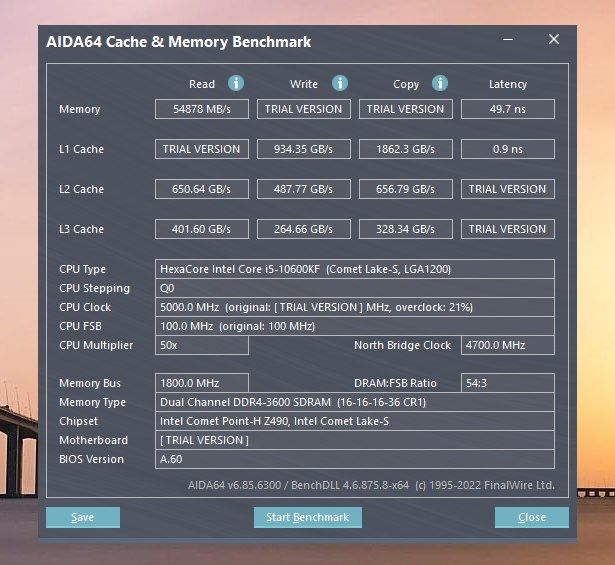This screenshot has width=615, height=565.
Task: Minimize the AIDA64 benchmark window
Action: click(x=508, y=39)
